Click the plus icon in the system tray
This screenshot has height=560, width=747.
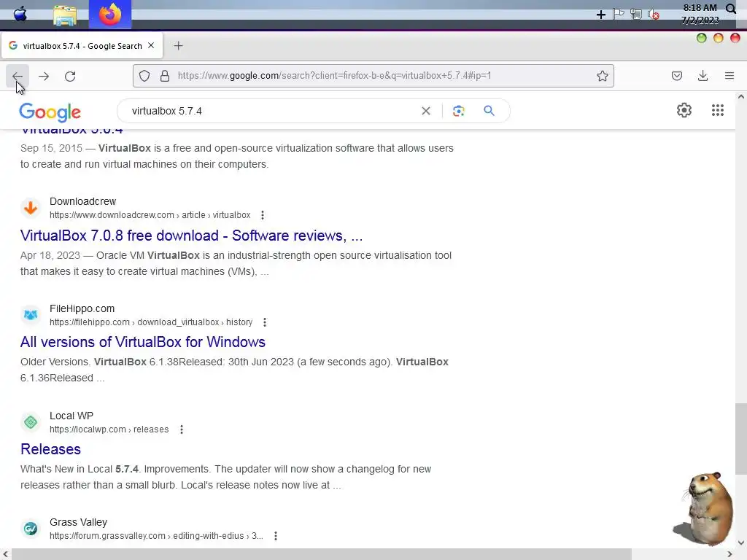tap(601, 15)
